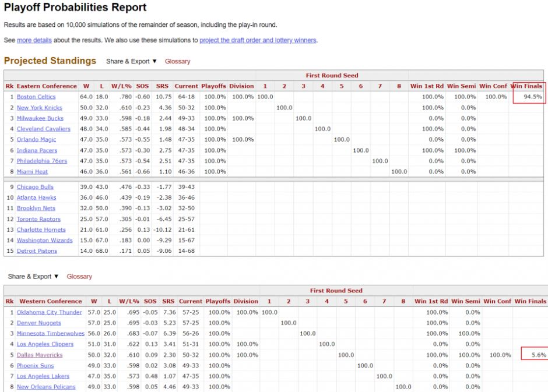Sort Eastern table by SRS header
This screenshot has width=548, height=392.
162,86
